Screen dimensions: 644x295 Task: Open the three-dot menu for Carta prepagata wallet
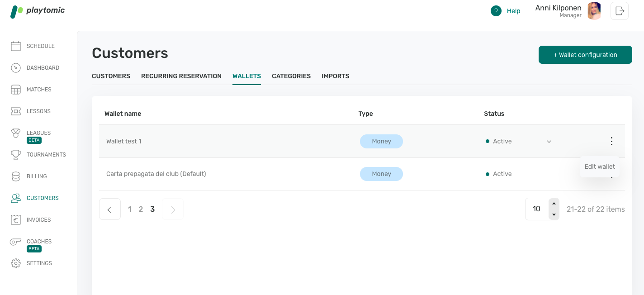[611, 174]
